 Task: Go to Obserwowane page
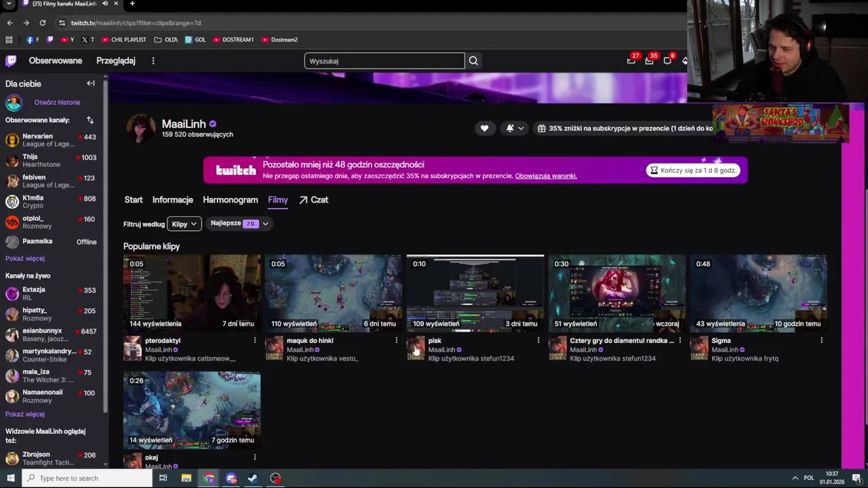(56, 61)
